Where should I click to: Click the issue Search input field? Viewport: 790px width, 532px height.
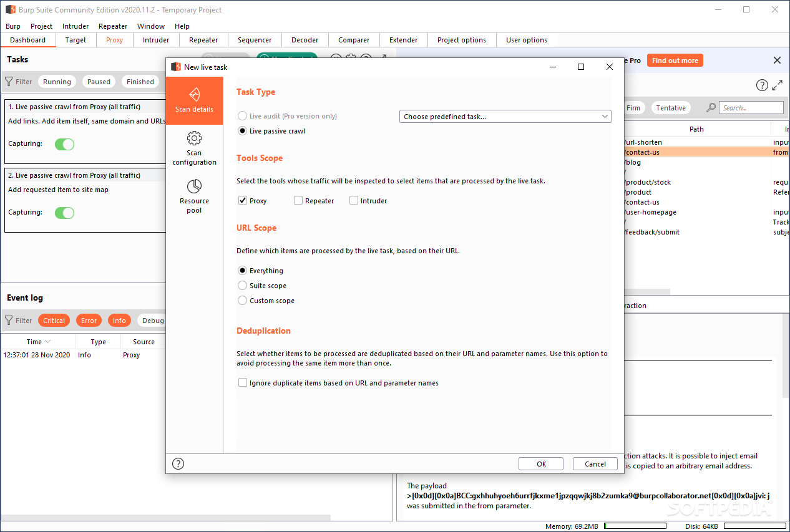[751, 108]
